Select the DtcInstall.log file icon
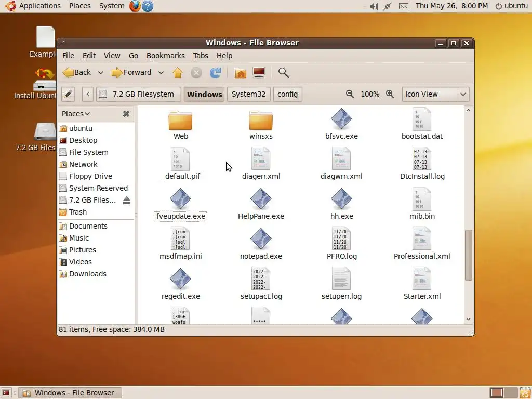The image size is (532, 399). [x=422, y=159]
